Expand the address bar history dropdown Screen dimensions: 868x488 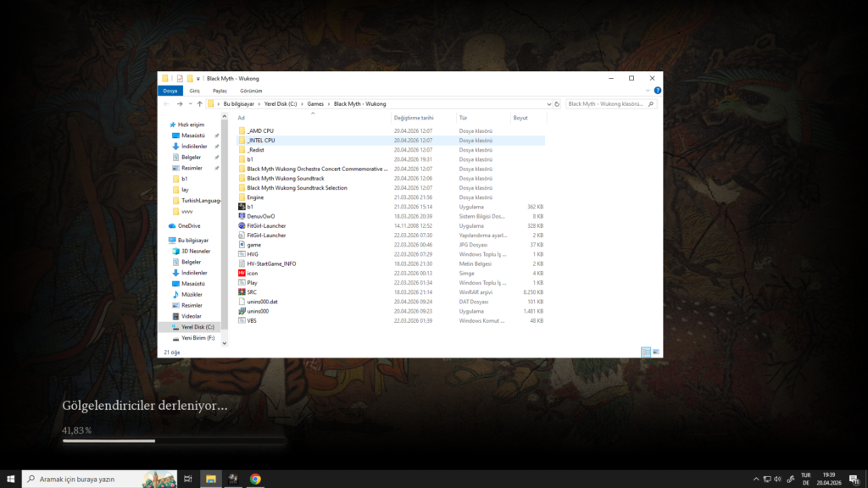[x=548, y=104]
